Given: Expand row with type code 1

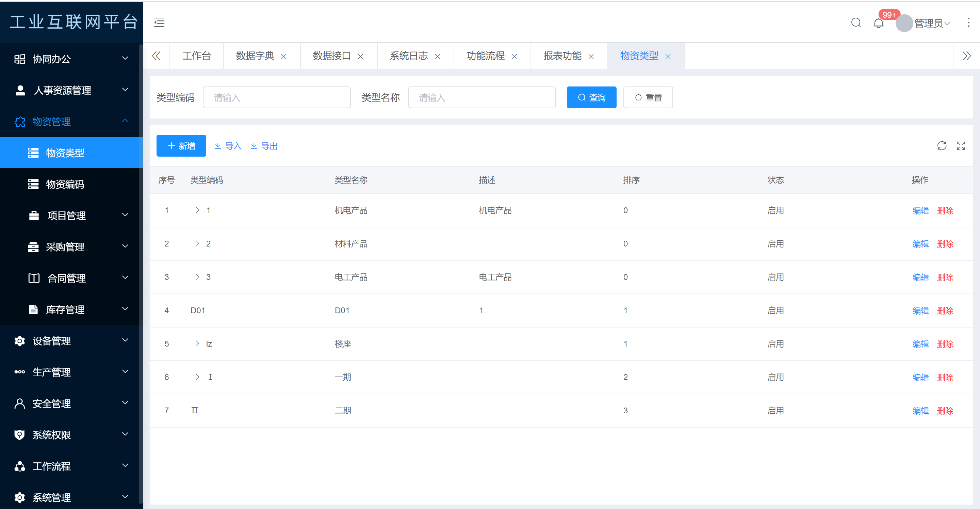Looking at the screenshot, I should pos(197,210).
